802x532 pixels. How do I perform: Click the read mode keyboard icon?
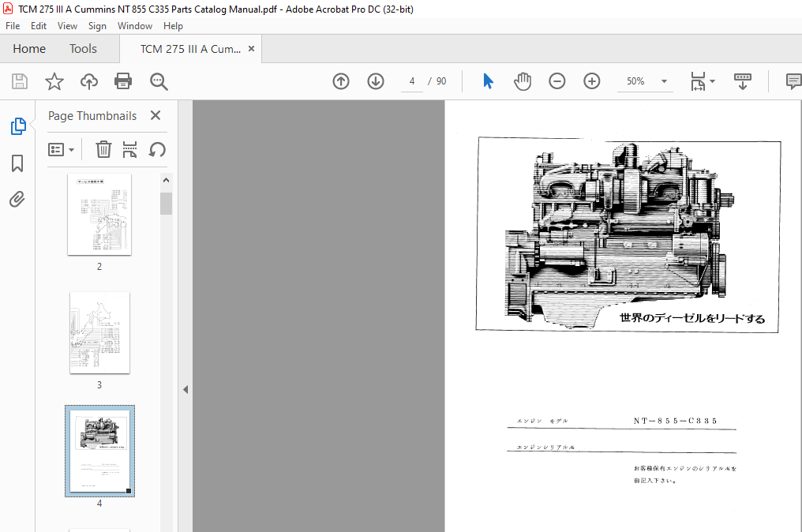(743, 81)
